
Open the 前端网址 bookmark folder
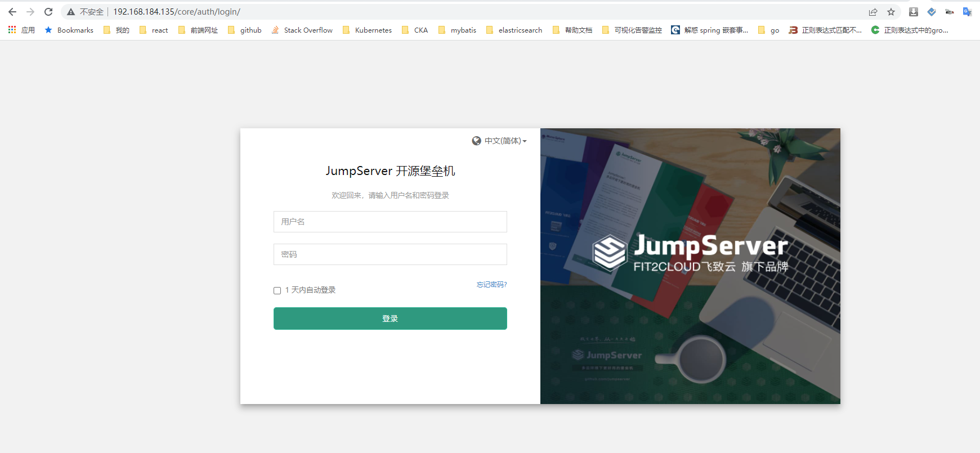198,30
